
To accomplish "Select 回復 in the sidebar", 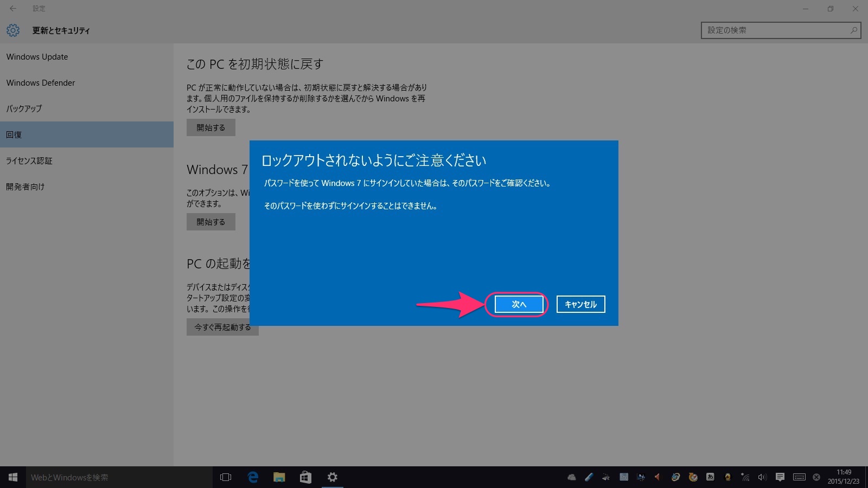I will point(87,134).
